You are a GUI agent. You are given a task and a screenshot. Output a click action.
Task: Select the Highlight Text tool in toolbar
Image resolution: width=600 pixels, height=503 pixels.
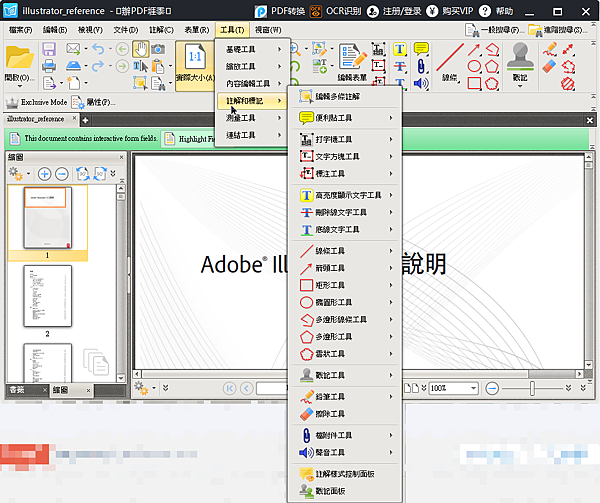coord(399,49)
